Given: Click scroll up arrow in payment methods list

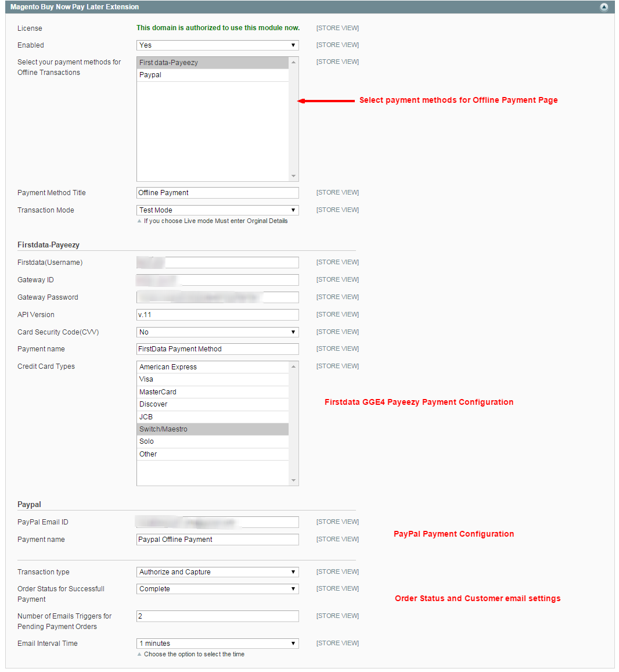Looking at the screenshot, I should (293, 62).
